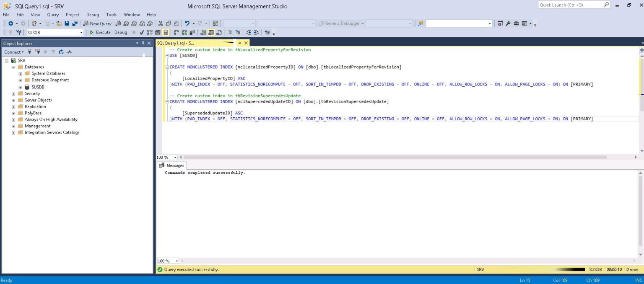Parse the query using the checkmark icon

pyautogui.click(x=142, y=32)
